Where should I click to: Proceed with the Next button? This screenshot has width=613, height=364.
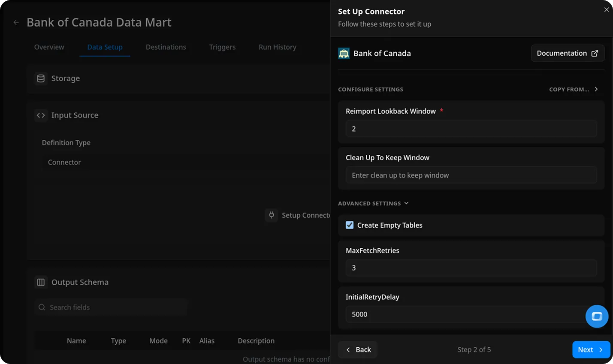click(591, 349)
